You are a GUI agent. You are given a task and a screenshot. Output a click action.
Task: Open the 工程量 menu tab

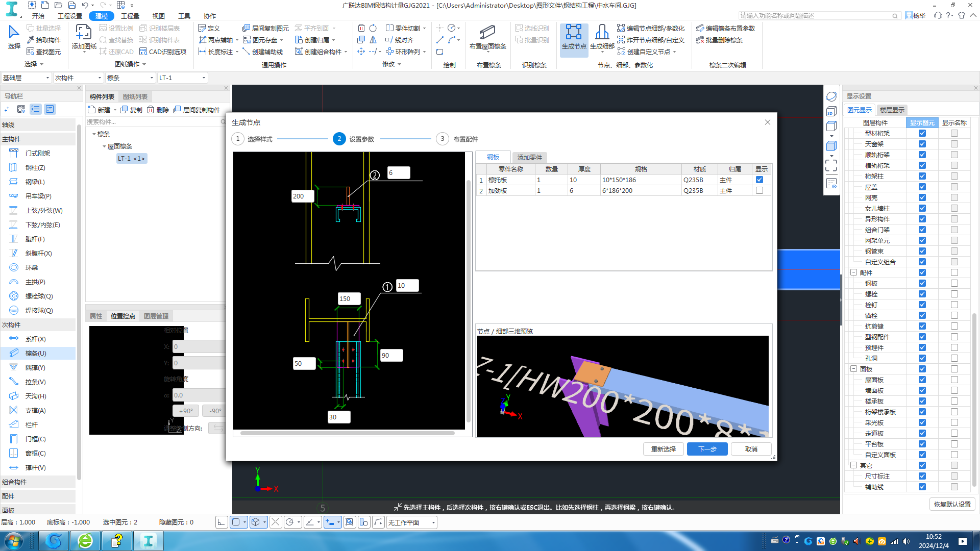click(130, 16)
